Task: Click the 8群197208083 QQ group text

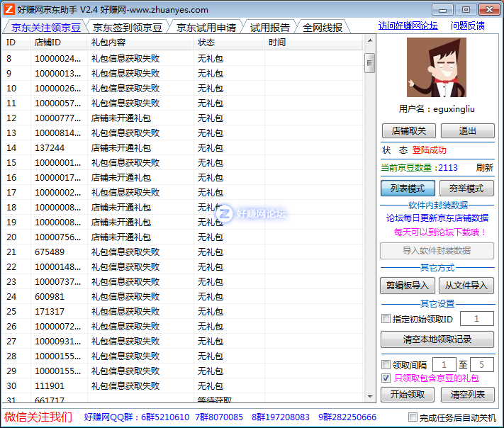Action: click(281, 417)
